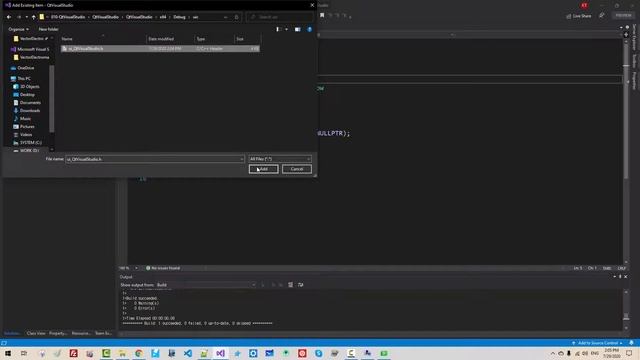This screenshot has width=640, height=360.
Task: Create a New folder
Action: point(48,29)
